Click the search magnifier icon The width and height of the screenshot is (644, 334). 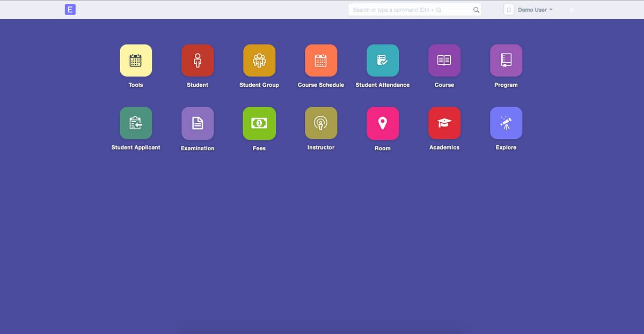pos(475,9)
